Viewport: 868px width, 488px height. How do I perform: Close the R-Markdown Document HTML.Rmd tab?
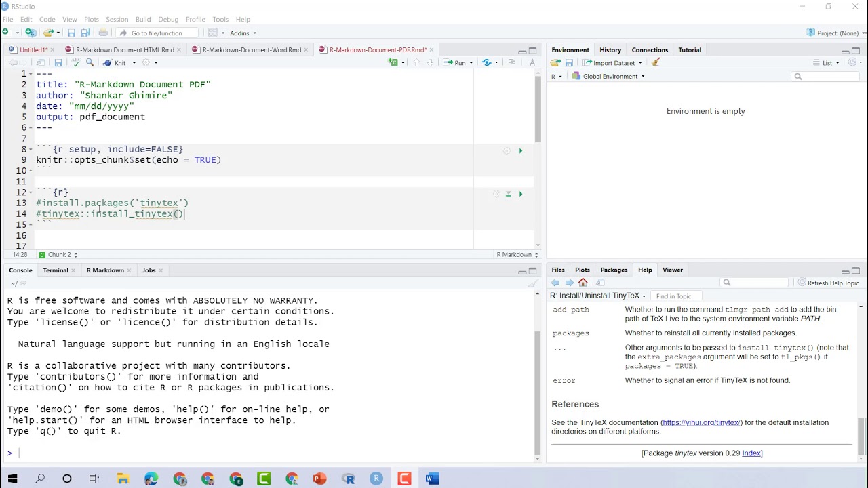click(180, 49)
